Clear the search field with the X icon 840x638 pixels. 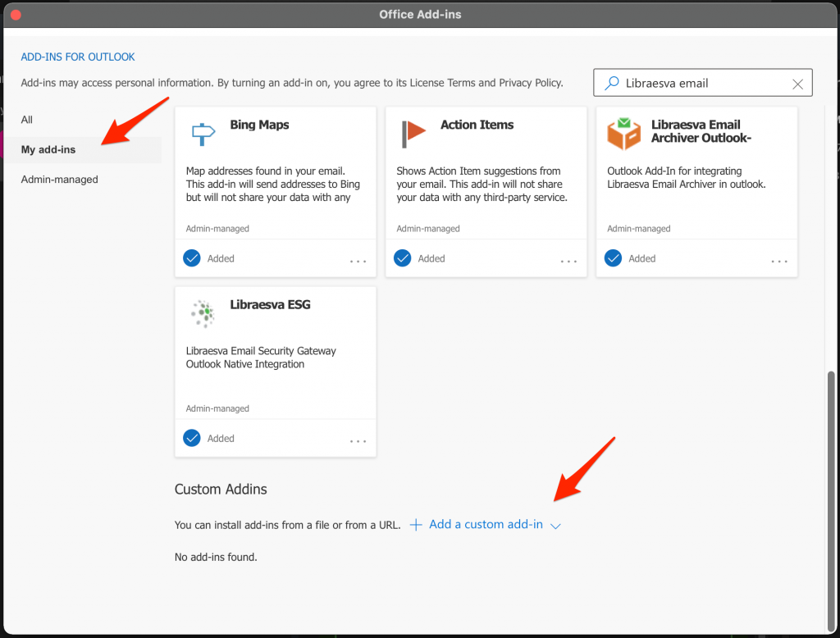[797, 84]
